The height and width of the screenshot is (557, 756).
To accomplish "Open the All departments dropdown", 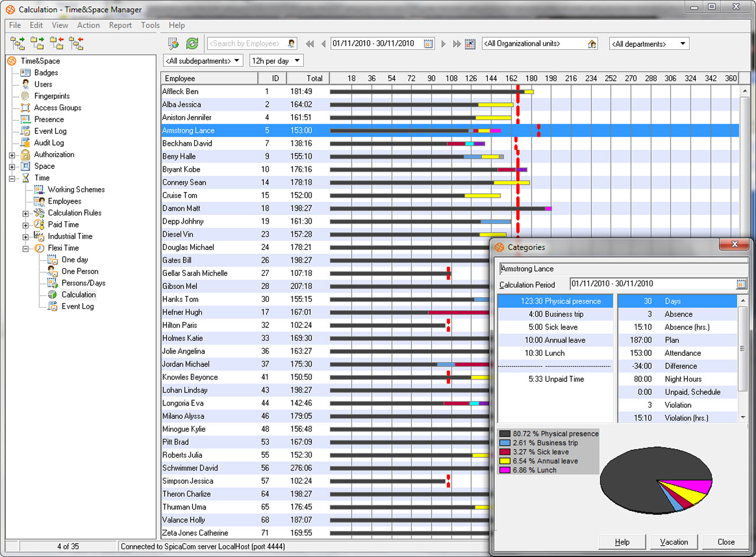I will click(x=649, y=44).
